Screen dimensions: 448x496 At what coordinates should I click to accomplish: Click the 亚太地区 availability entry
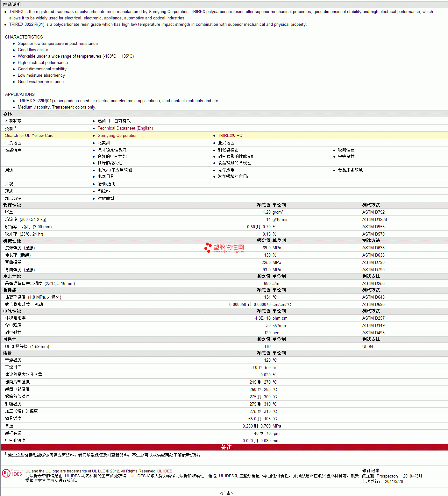[226, 143]
